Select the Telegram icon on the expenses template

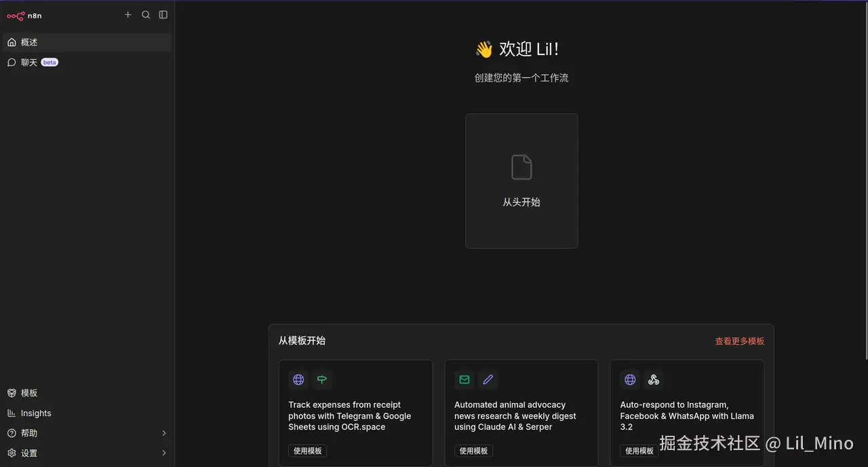322,379
